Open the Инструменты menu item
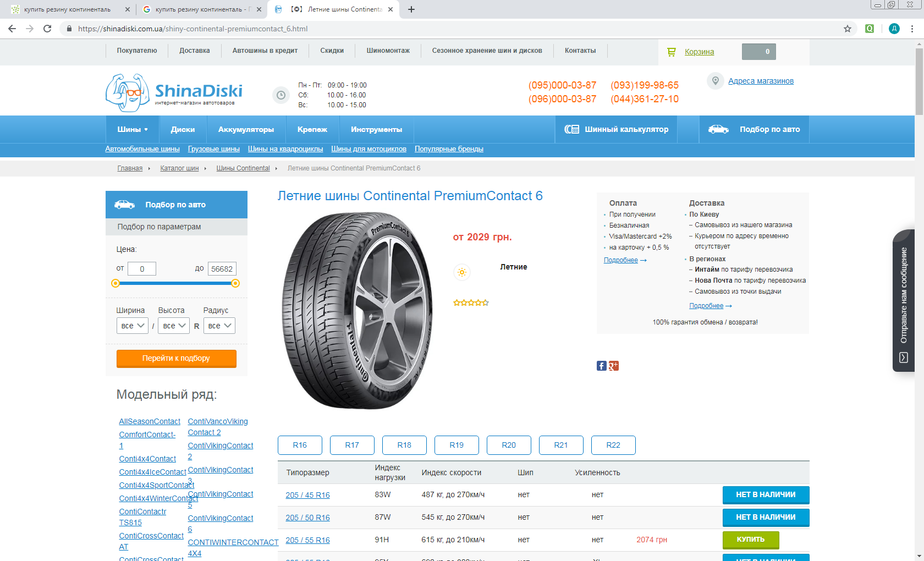This screenshot has height=561, width=924. click(377, 129)
